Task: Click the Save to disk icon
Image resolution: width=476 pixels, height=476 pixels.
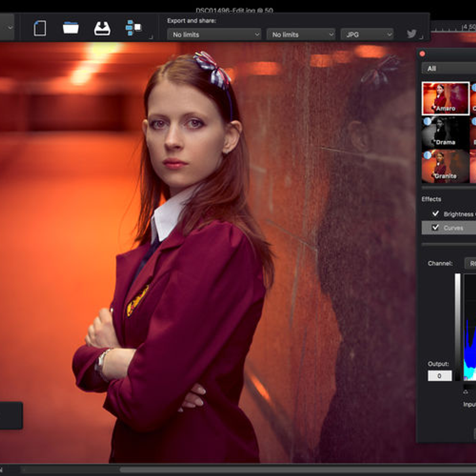Action: [102, 29]
